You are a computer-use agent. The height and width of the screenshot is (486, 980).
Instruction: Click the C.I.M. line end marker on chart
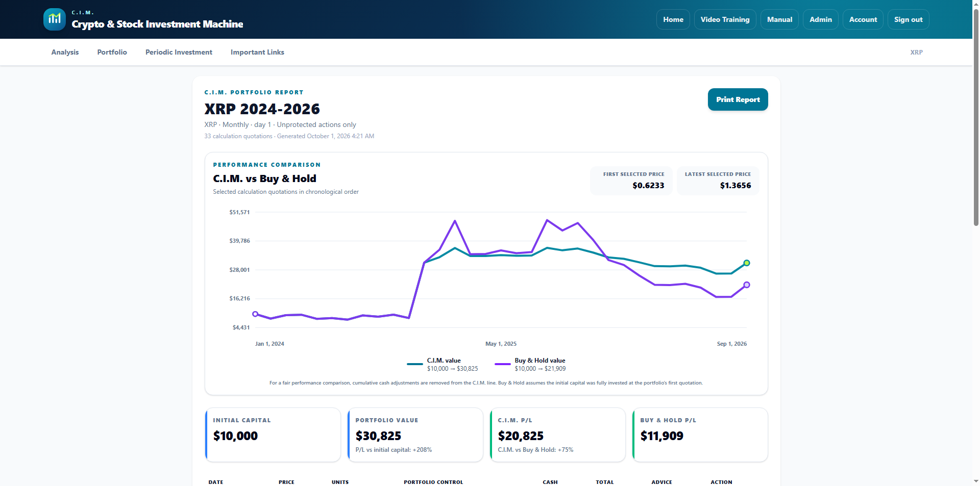pyautogui.click(x=746, y=263)
